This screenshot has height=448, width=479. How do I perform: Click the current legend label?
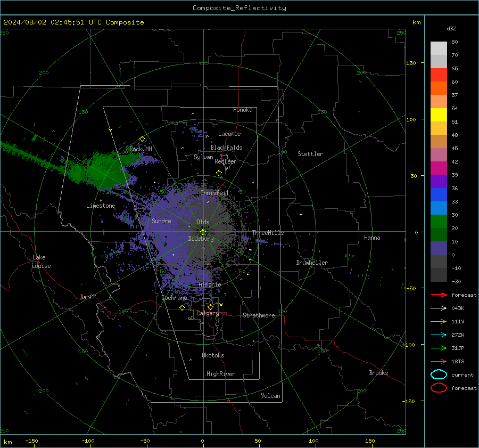[x=463, y=374]
